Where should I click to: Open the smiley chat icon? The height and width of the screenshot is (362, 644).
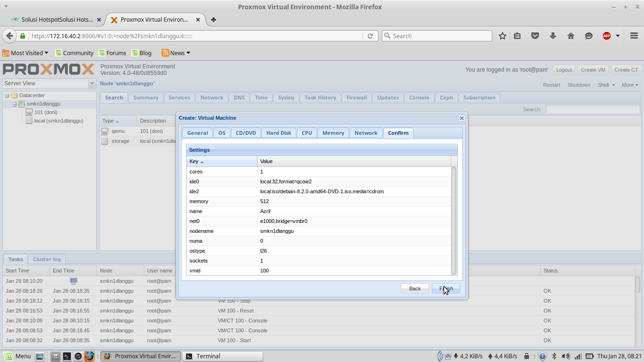click(589, 36)
